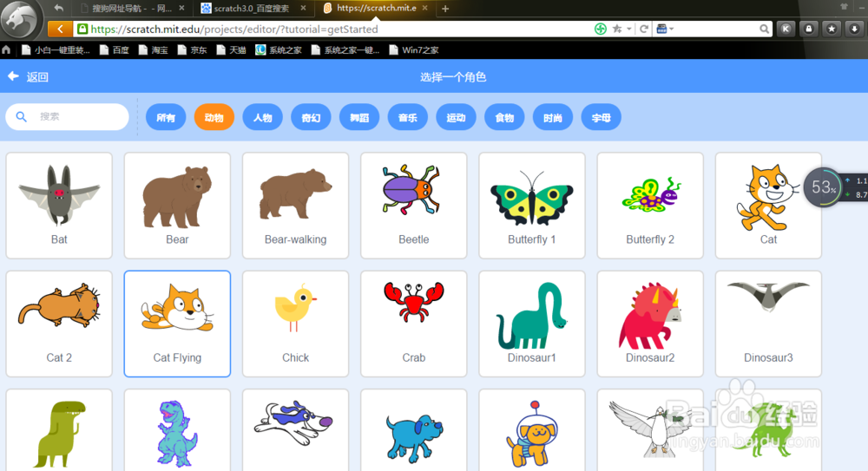868x471 pixels.
Task: Filter sprites by 音乐 category
Action: pyautogui.click(x=407, y=117)
